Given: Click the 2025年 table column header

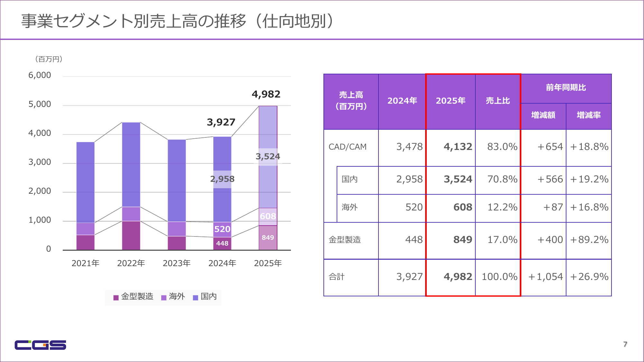Looking at the screenshot, I should click(x=450, y=101).
